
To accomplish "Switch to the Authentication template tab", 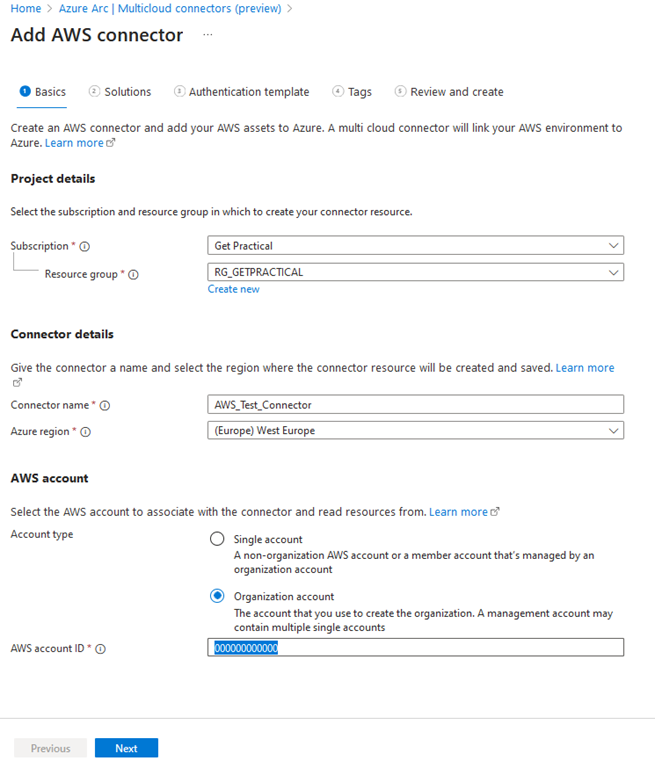I will 249,92.
